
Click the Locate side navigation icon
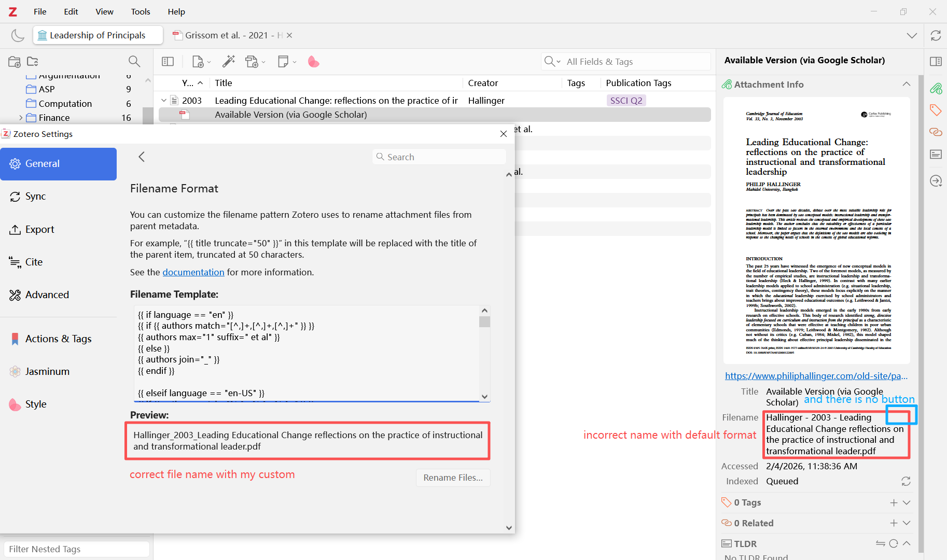[936, 181]
